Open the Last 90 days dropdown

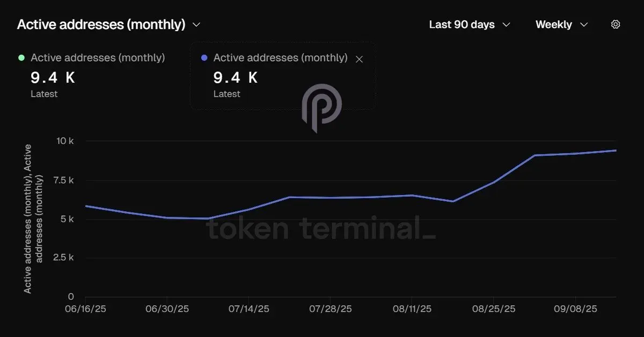coord(470,25)
